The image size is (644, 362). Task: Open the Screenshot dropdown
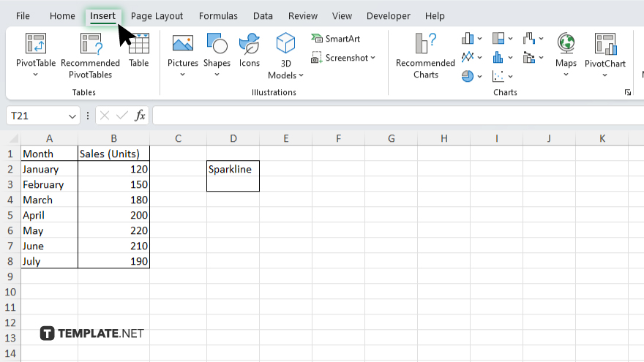343,58
